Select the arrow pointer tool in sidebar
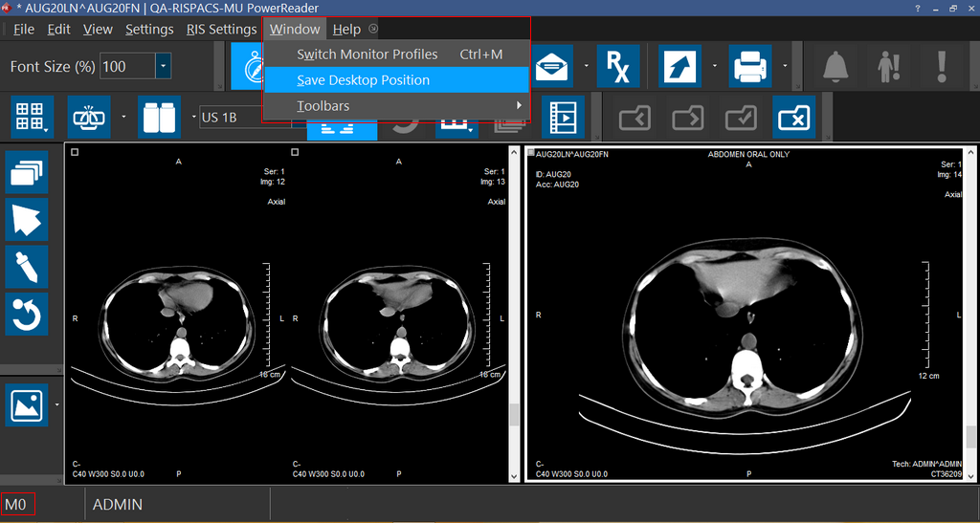This screenshot has height=523, width=980. (27, 220)
